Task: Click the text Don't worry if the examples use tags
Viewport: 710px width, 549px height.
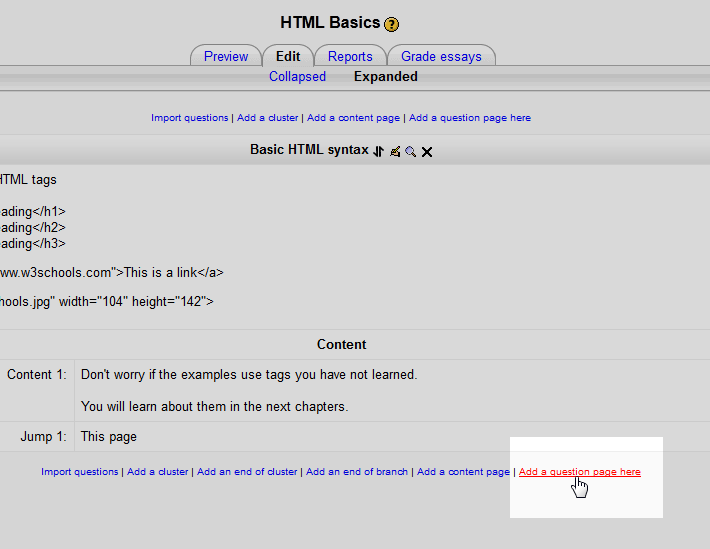Action: [249, 375]
